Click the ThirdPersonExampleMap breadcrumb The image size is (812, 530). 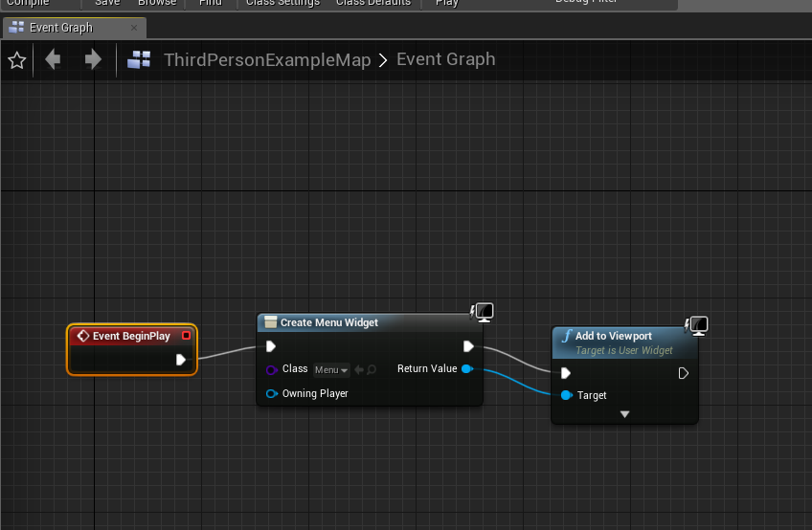267,59
